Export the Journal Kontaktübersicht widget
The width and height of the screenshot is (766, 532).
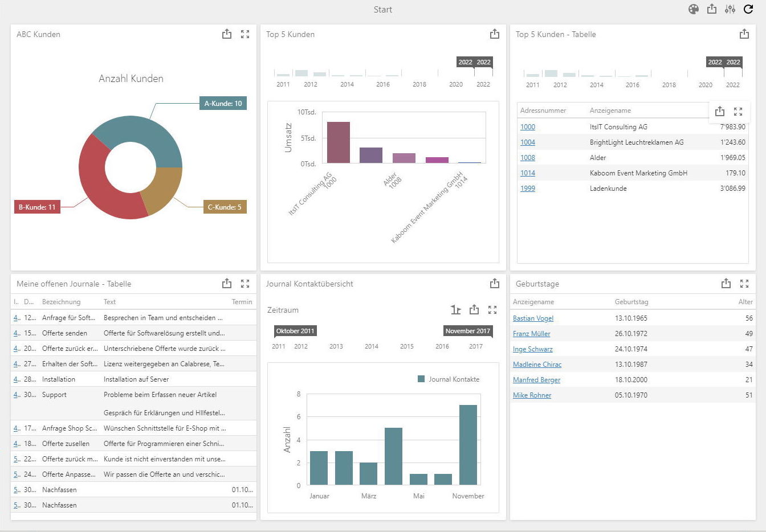coord(495,284)
